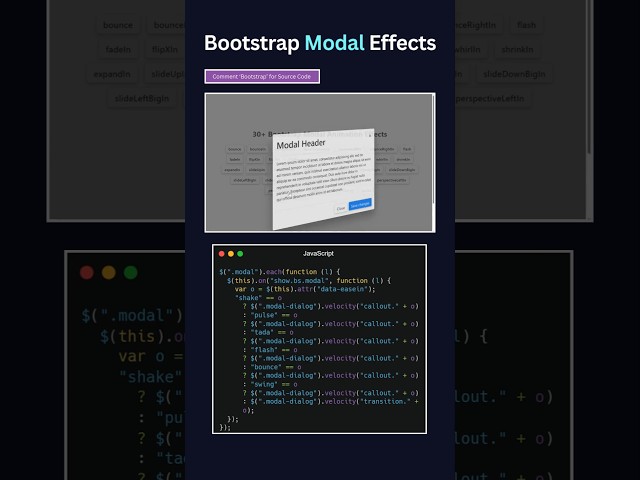Click the small 'perspectiveLeftIn' button in preview
This screenshot has width=640, height=480.
coord(391,180)
